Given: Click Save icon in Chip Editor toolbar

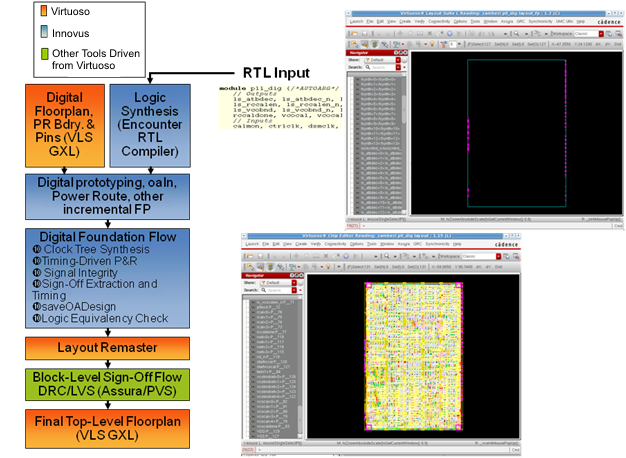Looking at the screenshot, I should [260, 256].
